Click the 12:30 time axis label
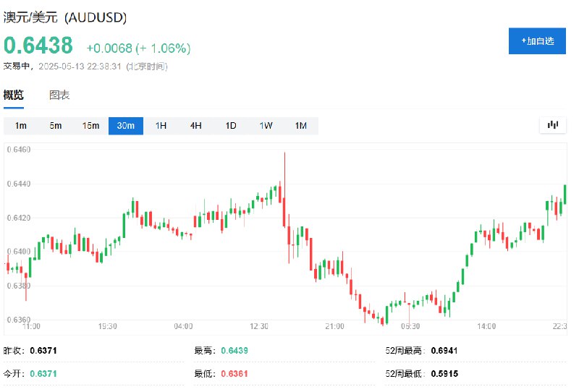 pyautogui.click(x=259, y=326)
